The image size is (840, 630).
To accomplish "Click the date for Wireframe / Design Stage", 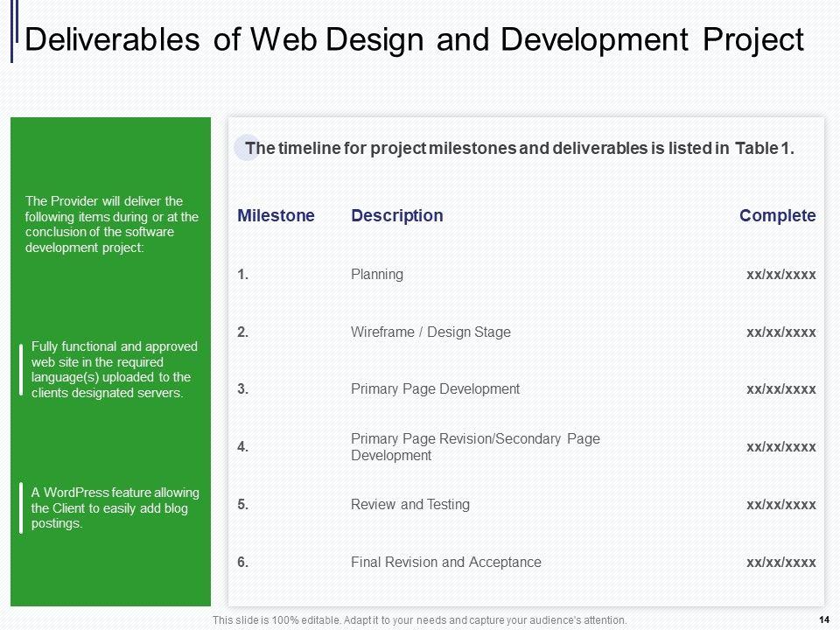I will (781, 332).
